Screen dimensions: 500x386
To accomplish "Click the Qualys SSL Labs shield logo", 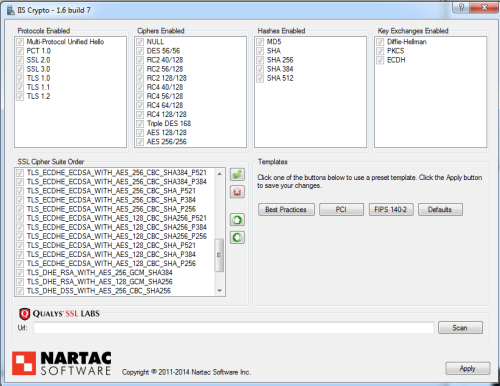I will coord(24,314).
